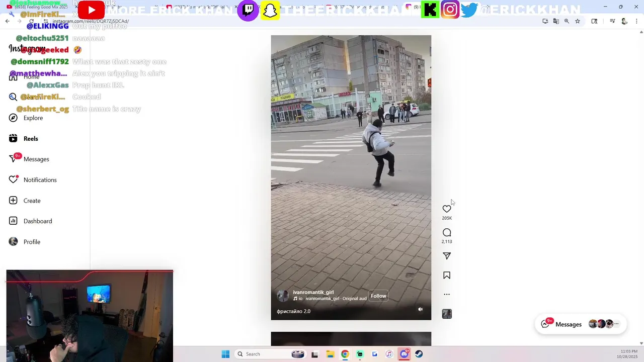Viewport: 644px width, 362px height.
Task: Follow ivanromantik_girl
Action: [x=378, y=296]
